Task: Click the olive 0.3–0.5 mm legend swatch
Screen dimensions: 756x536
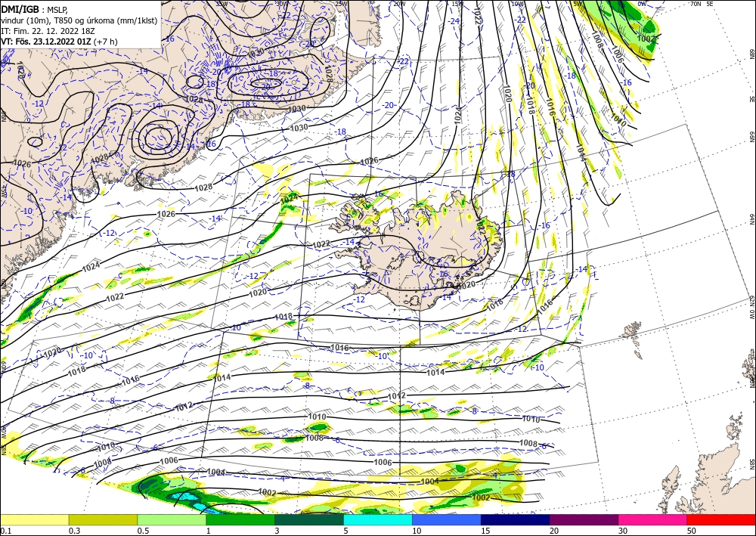Action: (x=103, y=519)
